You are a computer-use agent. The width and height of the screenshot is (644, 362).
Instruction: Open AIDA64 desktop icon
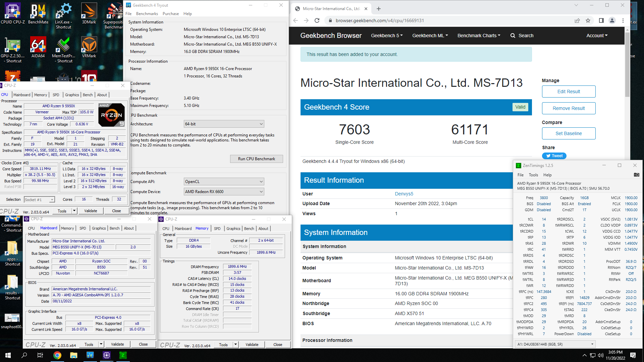38,47
